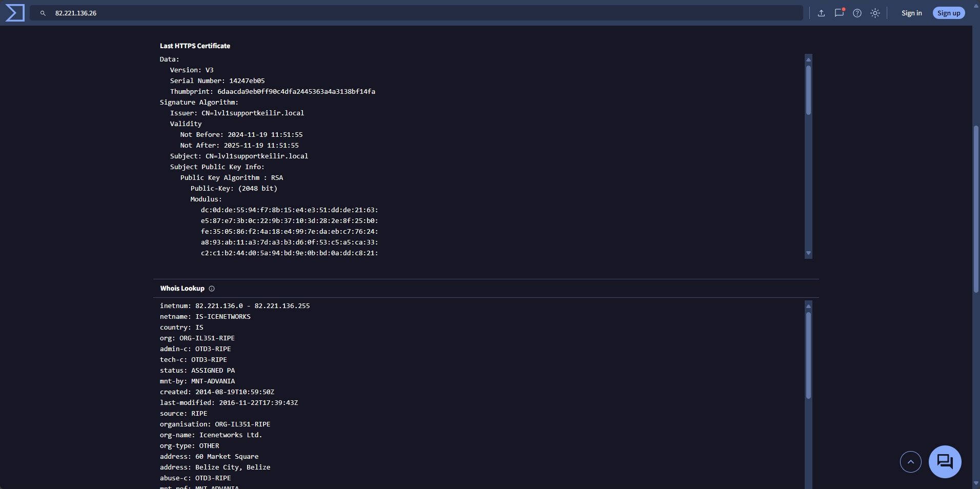Image resolution: width=980 pixels, height=489 pixels.
Task: Open the notifications speech bubble icon
Action: [x=839, y=13]
